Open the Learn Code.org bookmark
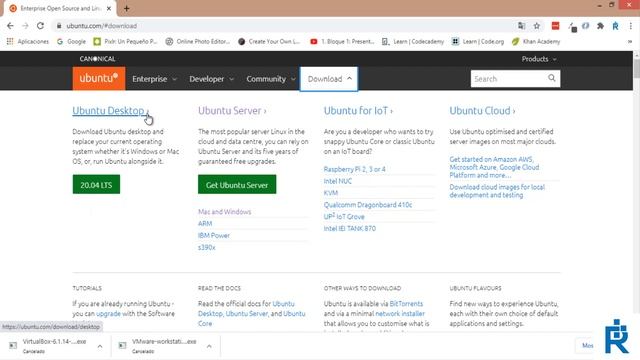This screenshot has width=640, height=360. click(478, 41)
